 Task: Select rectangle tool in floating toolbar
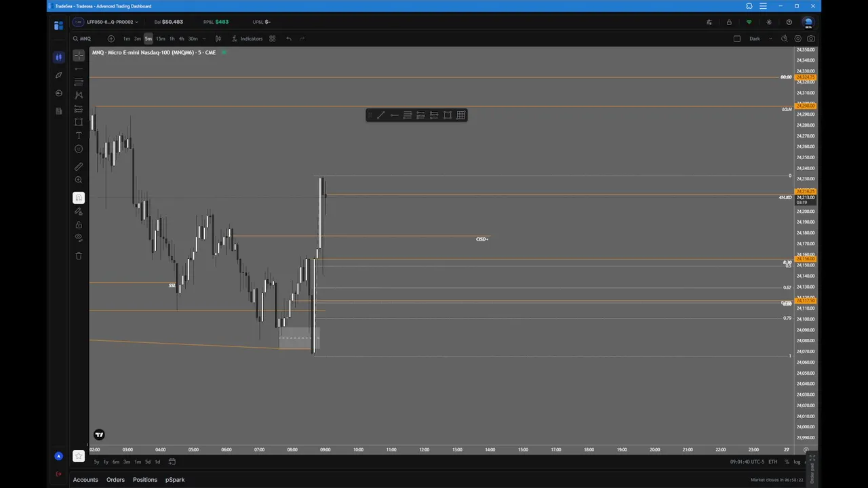[448, 115]
